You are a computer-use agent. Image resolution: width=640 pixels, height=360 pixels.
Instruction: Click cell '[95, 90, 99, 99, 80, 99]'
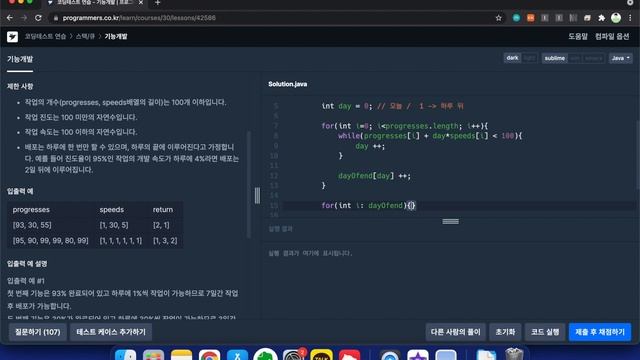point(51,240)
